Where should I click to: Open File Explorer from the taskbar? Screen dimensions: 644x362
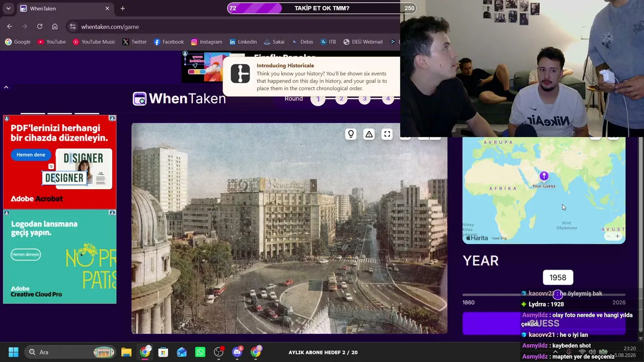click(x=126, y=352)
